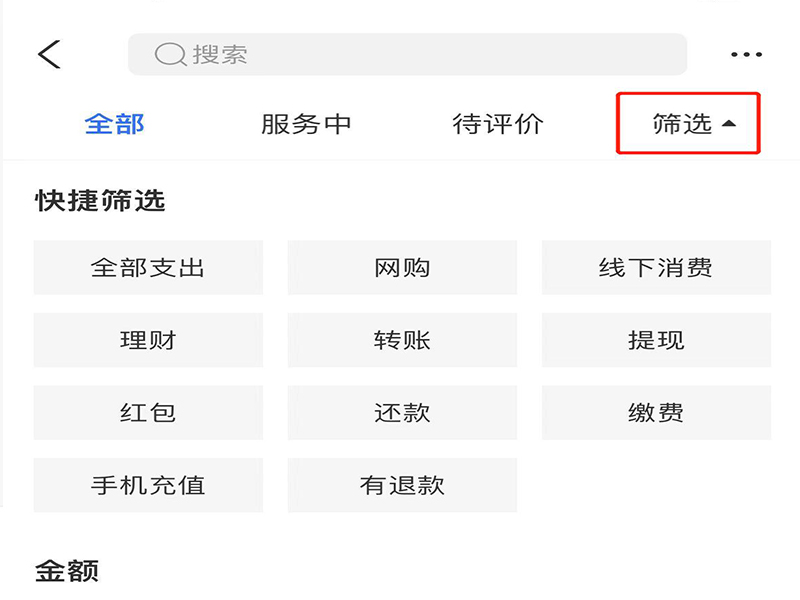
Task: Switch to the 全部 tab
Action: point(114,124)
